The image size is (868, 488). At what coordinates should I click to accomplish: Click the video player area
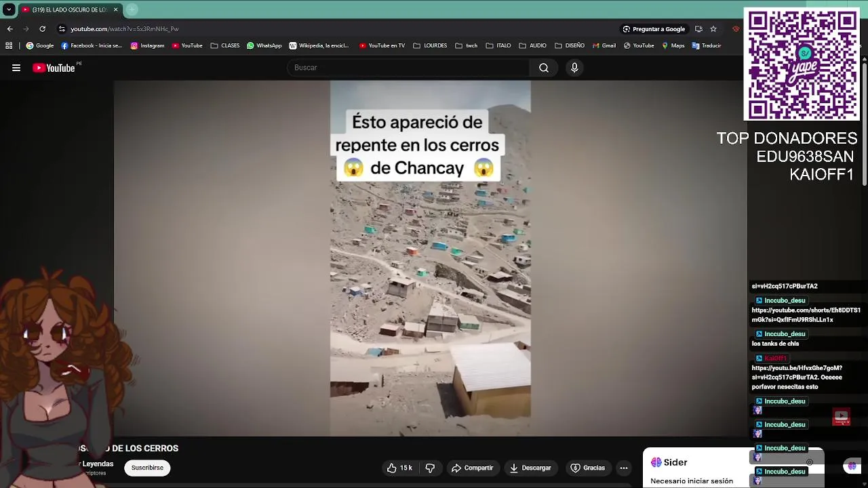pyautogui.click(x=430, y=258)
